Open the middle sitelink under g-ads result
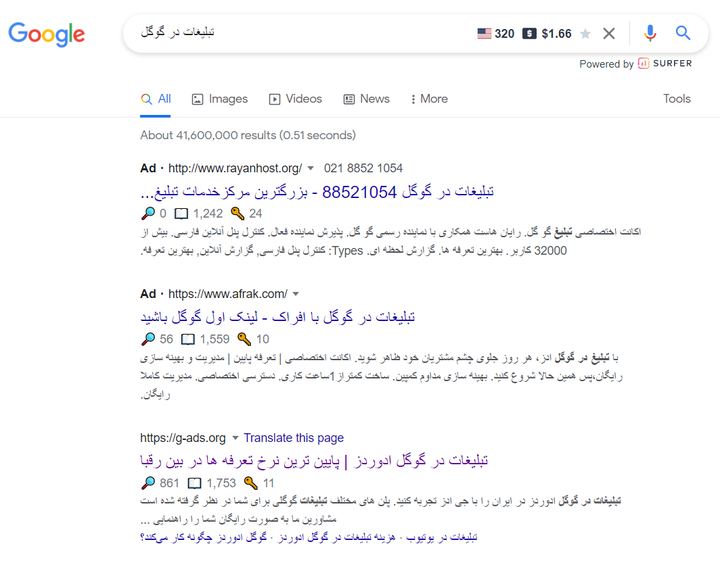Viewport: 720px width, 567px height. click(x=337, y=537)
